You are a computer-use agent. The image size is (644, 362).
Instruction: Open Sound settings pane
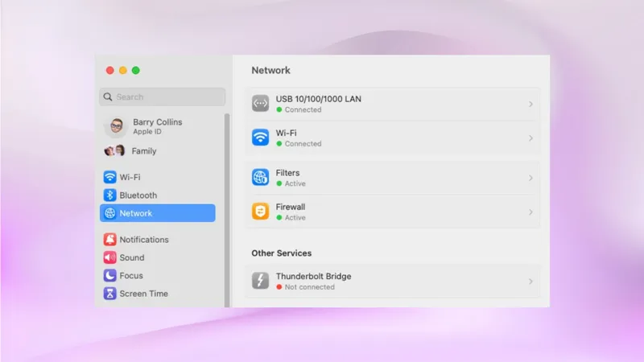coord(157,257)
